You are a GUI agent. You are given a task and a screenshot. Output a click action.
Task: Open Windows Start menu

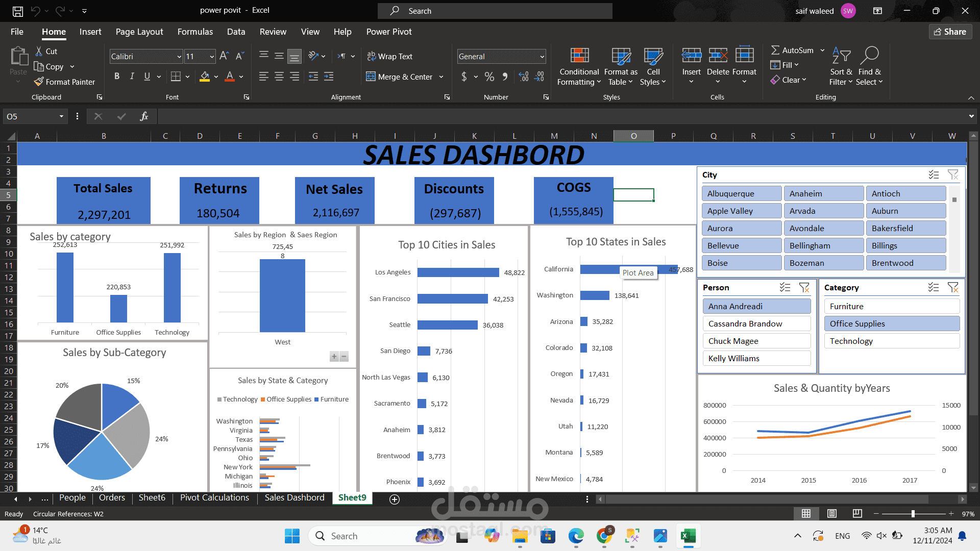(292, 536)
